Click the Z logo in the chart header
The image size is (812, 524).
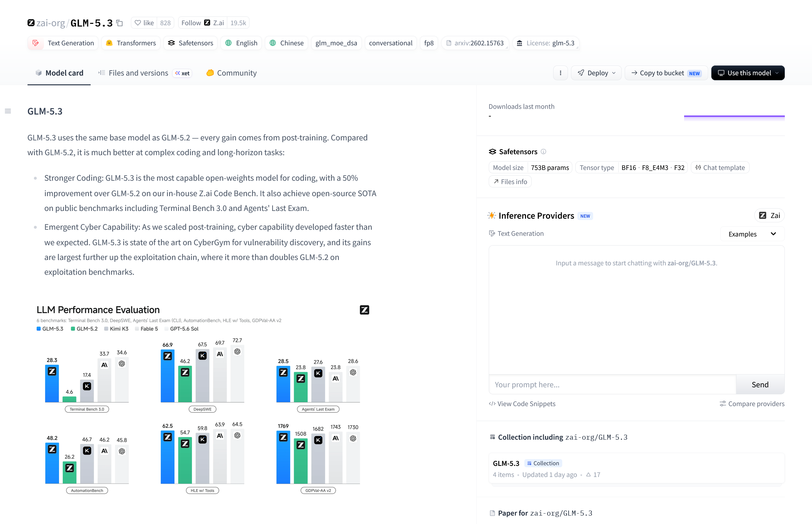[x=365, y=310]
